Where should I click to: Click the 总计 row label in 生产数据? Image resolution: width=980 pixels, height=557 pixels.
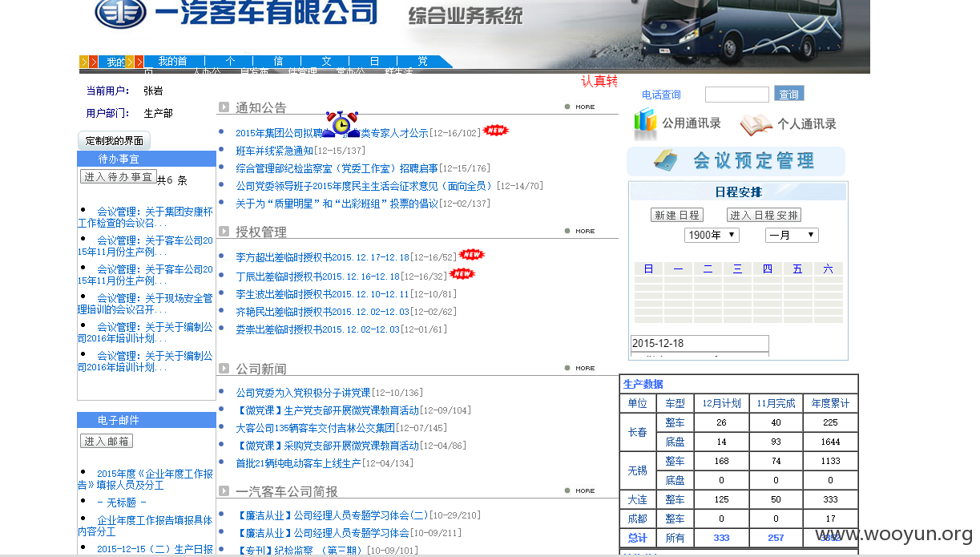point(638,538)
